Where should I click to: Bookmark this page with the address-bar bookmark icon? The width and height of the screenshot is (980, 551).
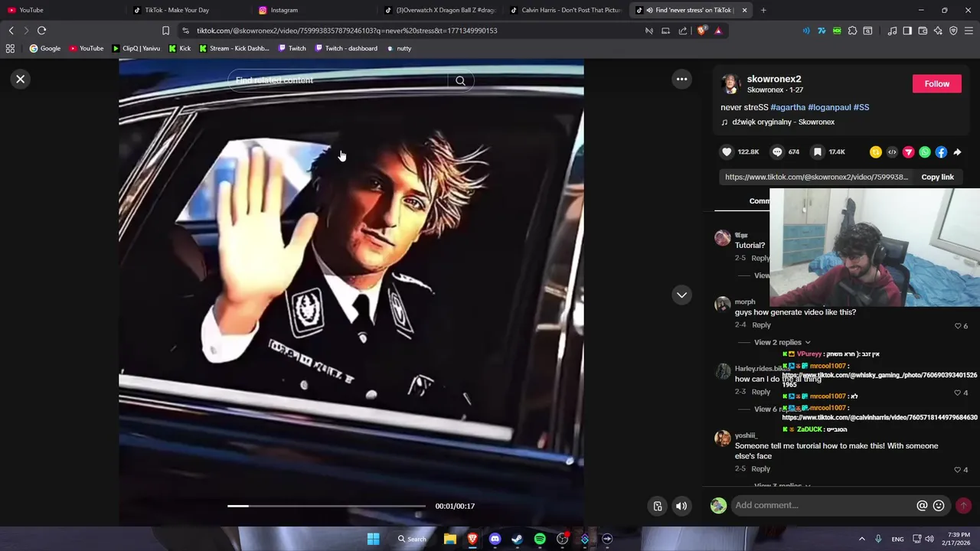[x=165, y=31]
